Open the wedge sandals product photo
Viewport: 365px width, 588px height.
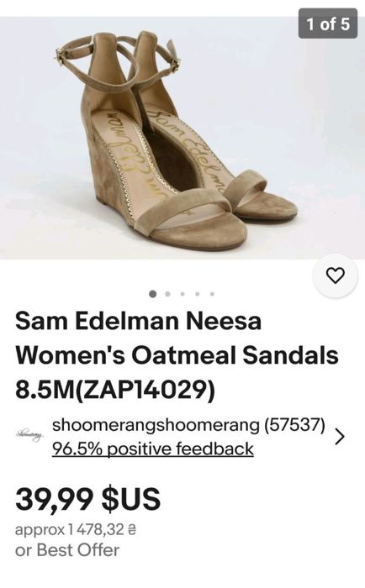click(182, 138)
